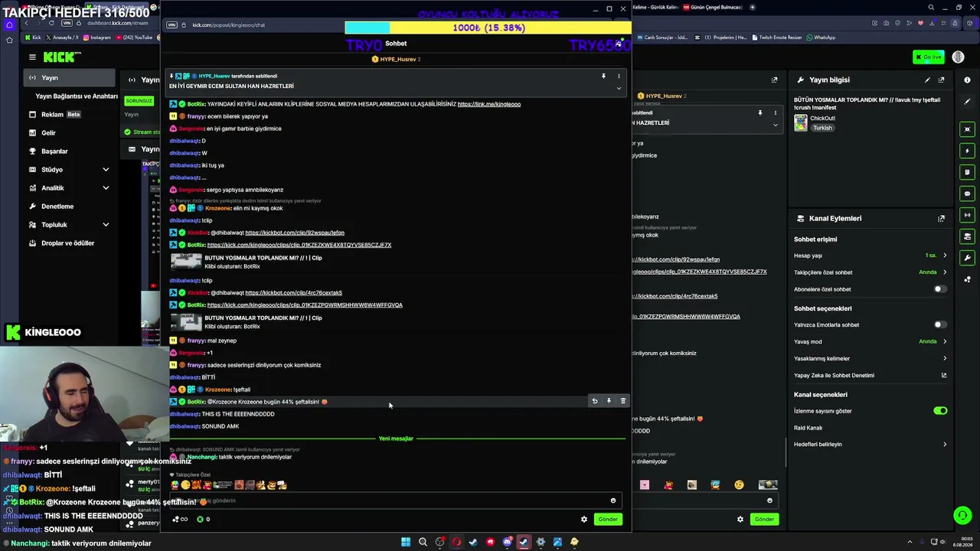Open popout chat settings gear
This screenshot has height=551, width=980.
point(584,519)
